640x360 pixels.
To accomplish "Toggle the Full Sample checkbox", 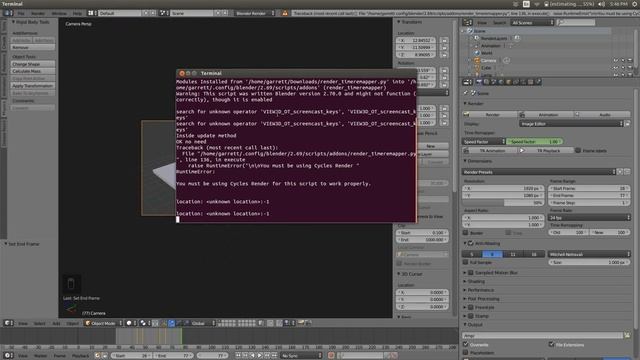I will click(466, 262).
